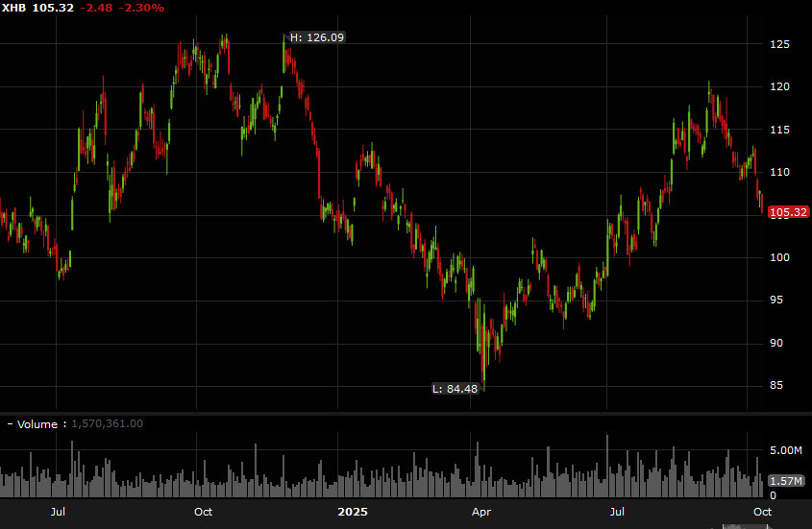The height and width of the screenshot is (529, 812).
Task: Click the XHB ticker symbol
Action: [14, 8]
